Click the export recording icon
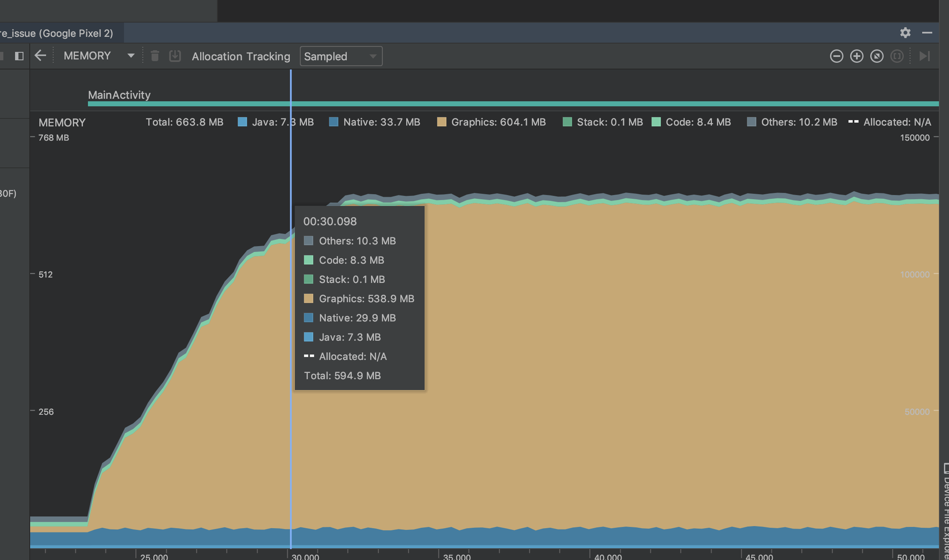The height and width of the screenshot is (560, 949). tap(175, 56)
